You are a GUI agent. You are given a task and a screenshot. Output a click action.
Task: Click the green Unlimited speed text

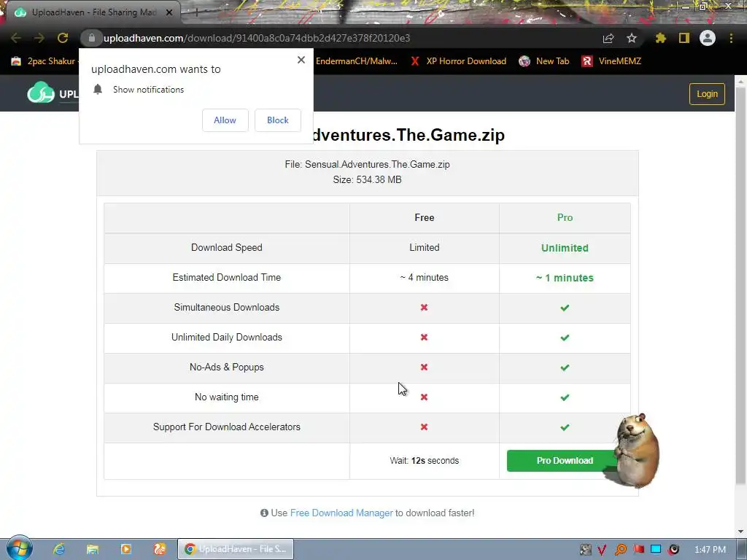[x=565, y=248]
